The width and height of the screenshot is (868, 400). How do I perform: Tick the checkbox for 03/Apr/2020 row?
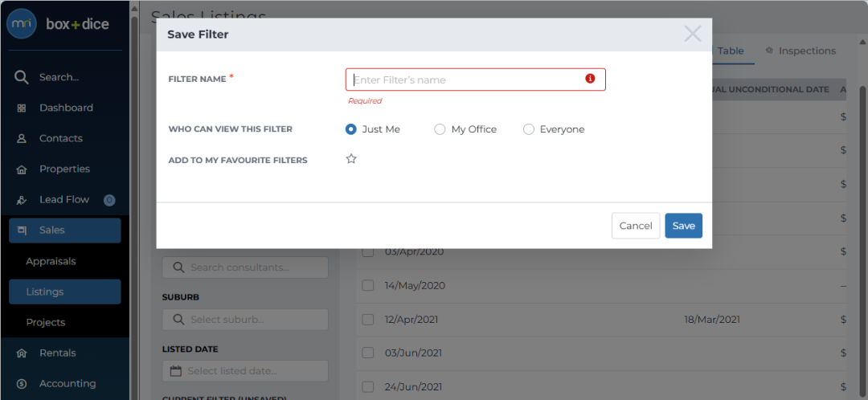click(367, 251)
